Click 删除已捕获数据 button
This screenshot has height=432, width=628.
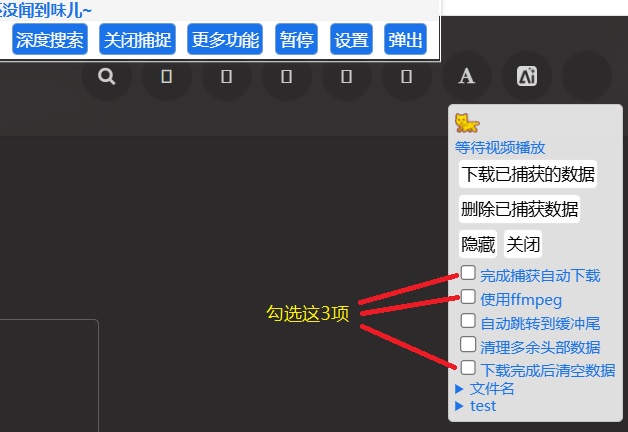519,209
